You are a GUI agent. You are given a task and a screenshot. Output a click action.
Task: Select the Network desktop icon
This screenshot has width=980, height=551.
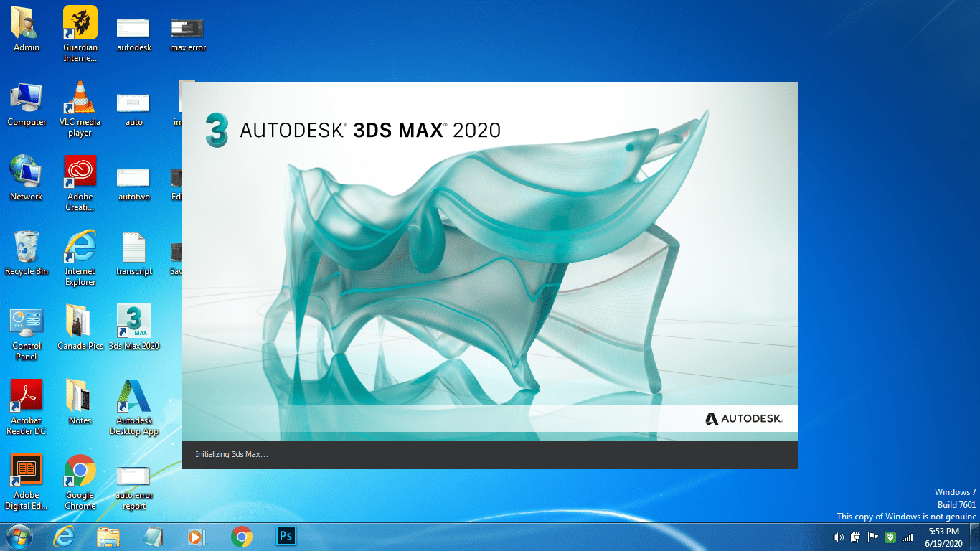click(27, 178)
